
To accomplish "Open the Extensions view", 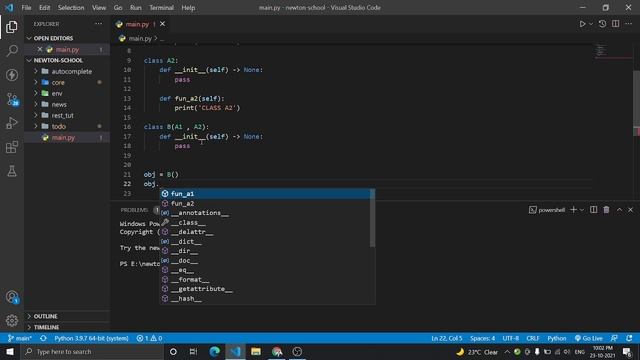I will (x=12, y=147).
